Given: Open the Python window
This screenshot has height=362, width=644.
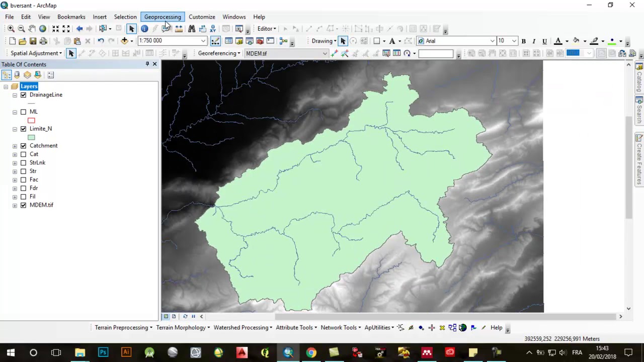Looking at the screenshot, I should tap(270, 41).
